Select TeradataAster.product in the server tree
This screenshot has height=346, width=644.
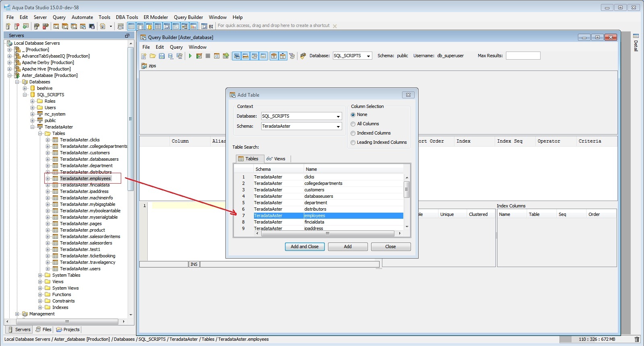click(x=82, y=230)
